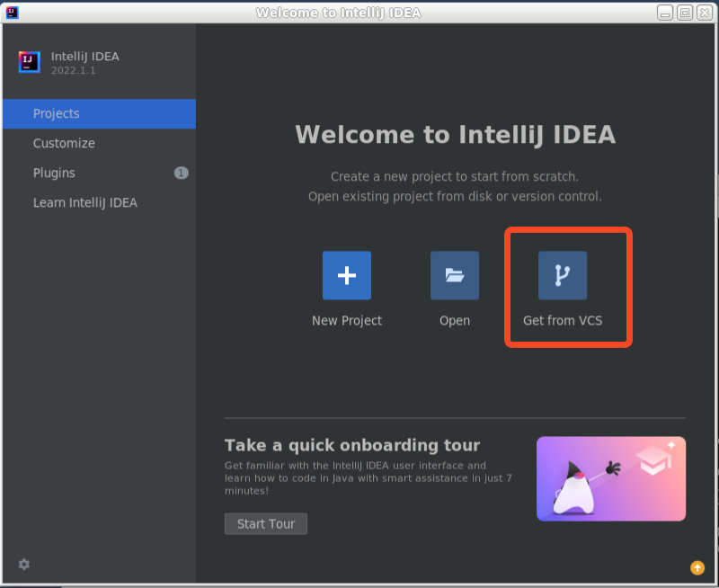
Task: Click the Open label text
Action: [x=455, y=321]
